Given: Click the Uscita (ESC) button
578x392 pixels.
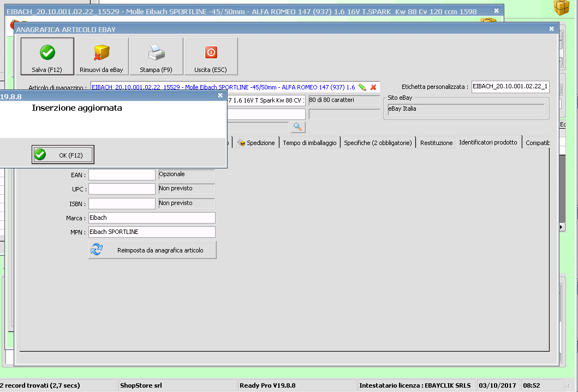Looking at the screenshot, I should (211, 56).
